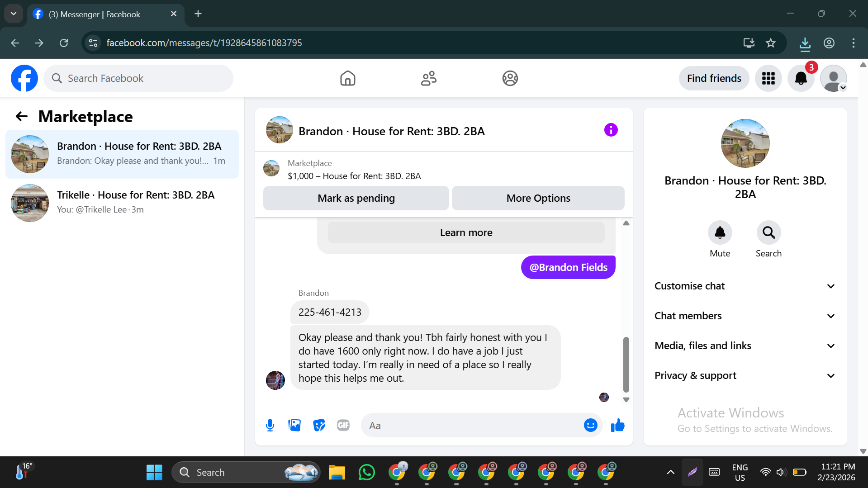Click Brandon's sender avatar beside message
Image resolution: width=868 pixels, height=488 pixels.
pos(275,380)
